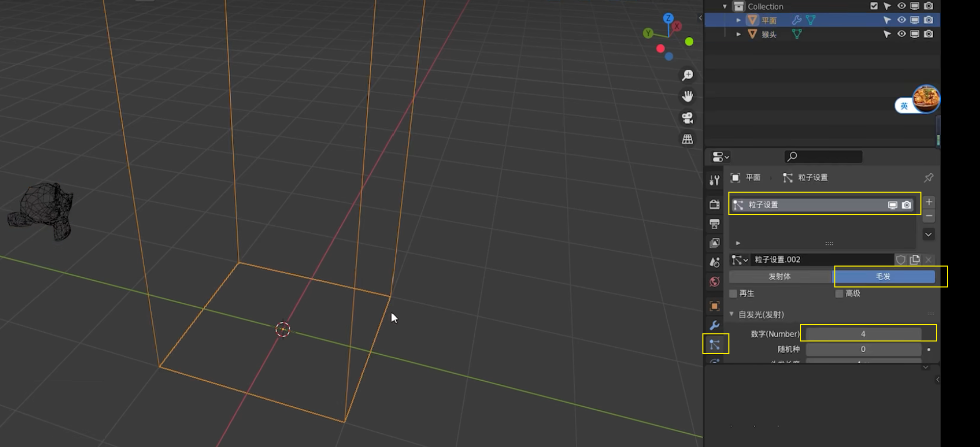Open the particle settings browse dropdown
This screenshot has width=980, height=447.
[740, 260]
